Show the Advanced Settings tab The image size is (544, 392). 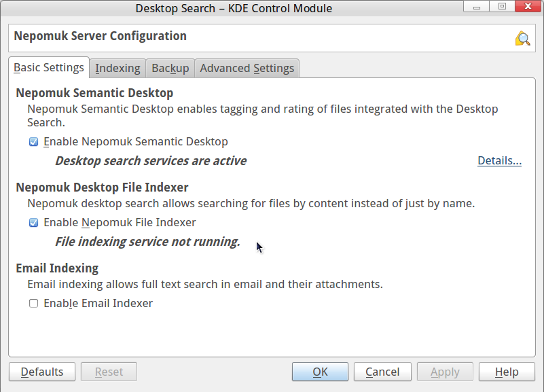pyautogui.click(x=247, y=69)
